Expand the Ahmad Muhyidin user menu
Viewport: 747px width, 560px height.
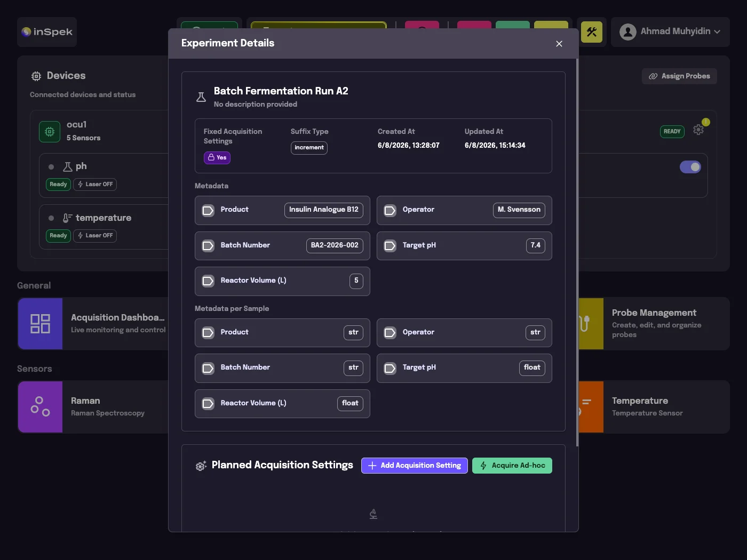click(x=670, y=32)
